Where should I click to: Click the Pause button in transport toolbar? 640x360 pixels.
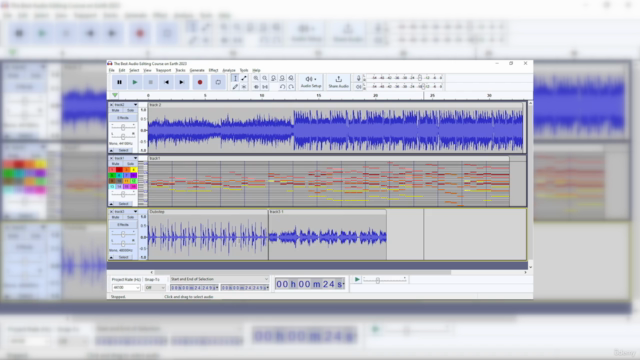(x=119, y=82)
